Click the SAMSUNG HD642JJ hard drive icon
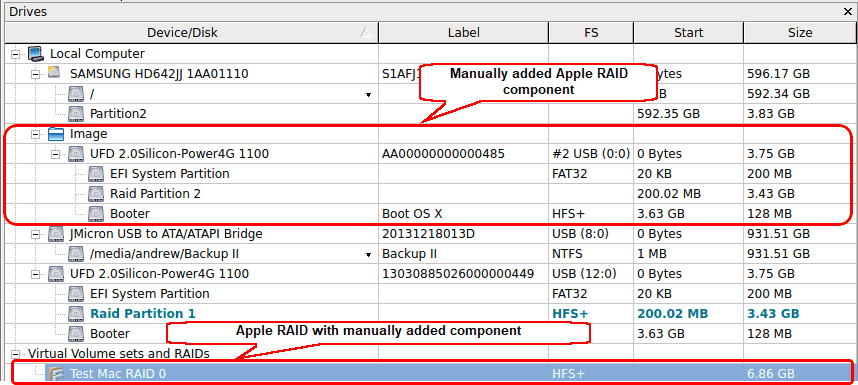This screenshot has width=858, height=385. [x=55, y=73]
